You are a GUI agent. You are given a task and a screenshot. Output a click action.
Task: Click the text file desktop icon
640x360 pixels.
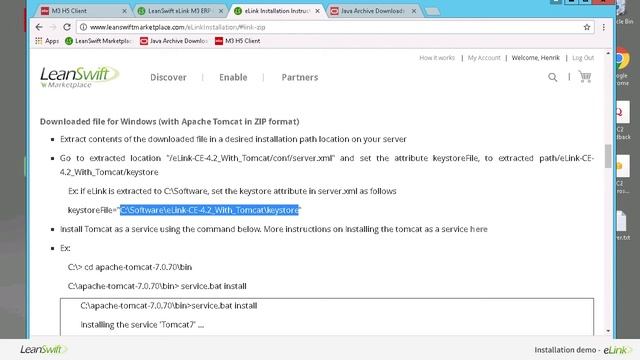click(623, 225)
